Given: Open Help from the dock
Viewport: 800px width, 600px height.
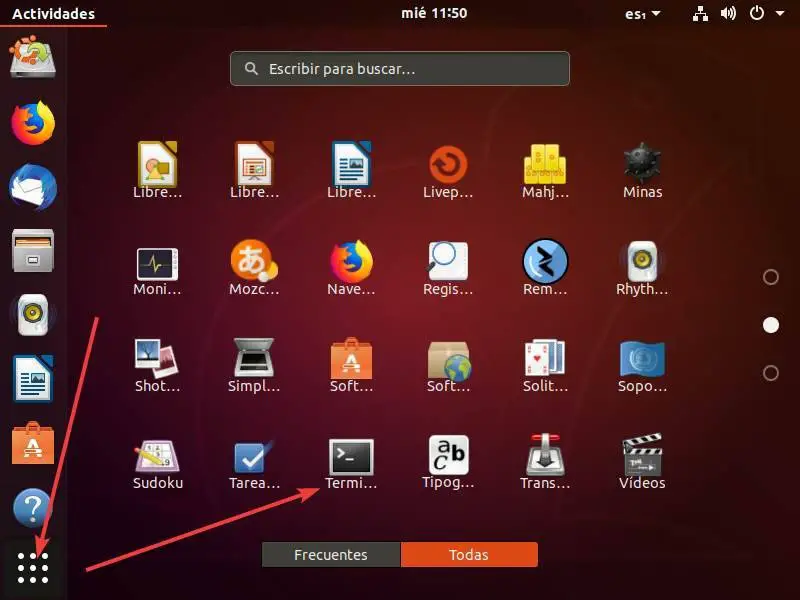Looking at the screenshot, I should point(33,508).
